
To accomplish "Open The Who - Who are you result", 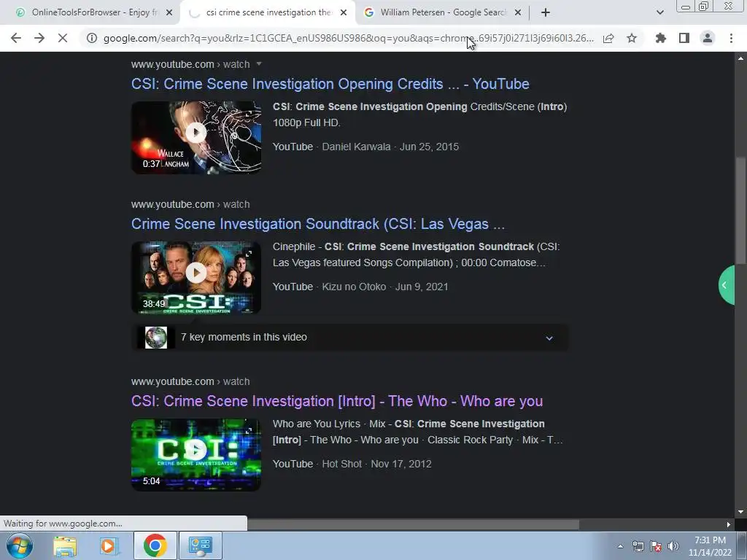I will coord(337,401).
